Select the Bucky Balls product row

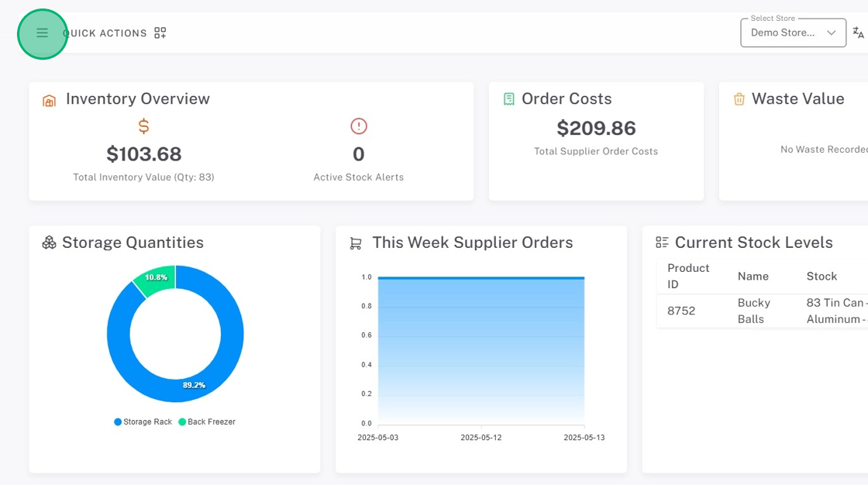click(750, 311)
